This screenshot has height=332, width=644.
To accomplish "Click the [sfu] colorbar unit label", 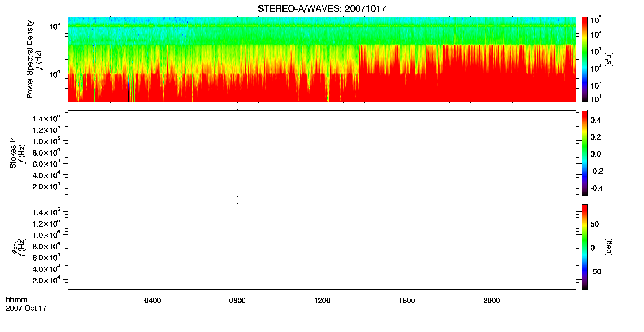I will coord(608,60).
